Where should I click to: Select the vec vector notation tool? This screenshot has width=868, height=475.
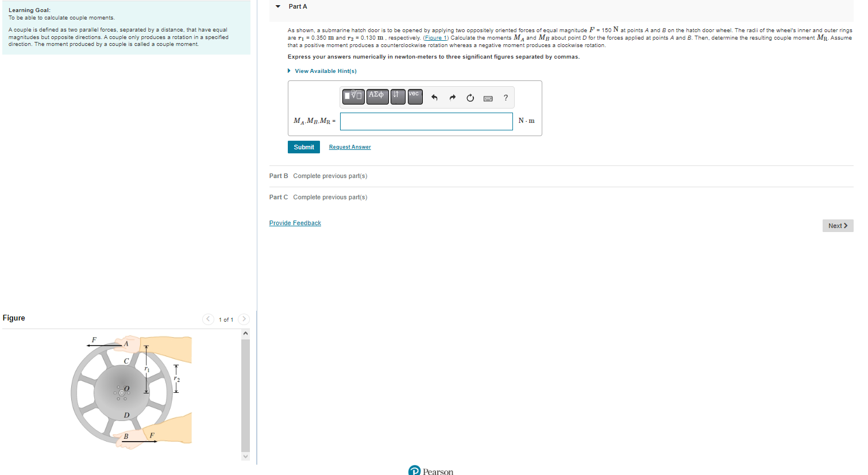point(415,96)
